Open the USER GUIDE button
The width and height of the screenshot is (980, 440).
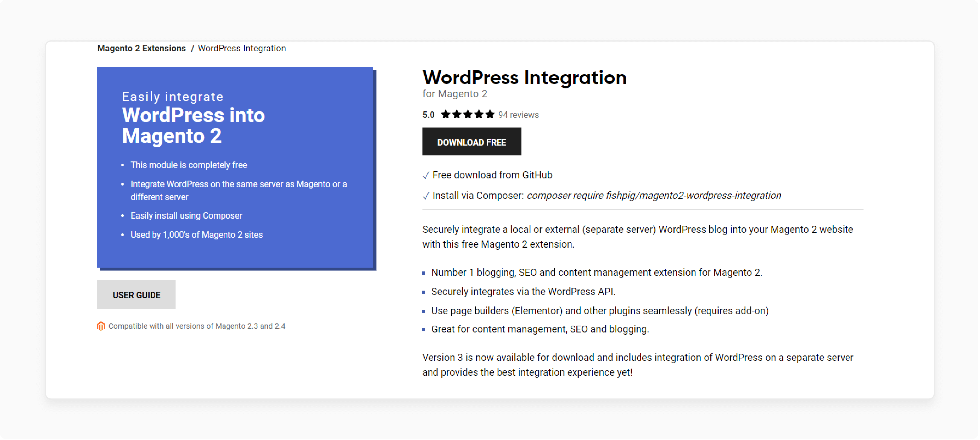pos(136,295)
